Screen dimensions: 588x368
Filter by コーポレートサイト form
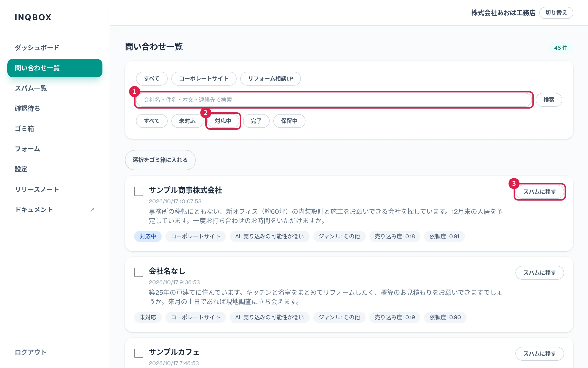pos(204,79)
